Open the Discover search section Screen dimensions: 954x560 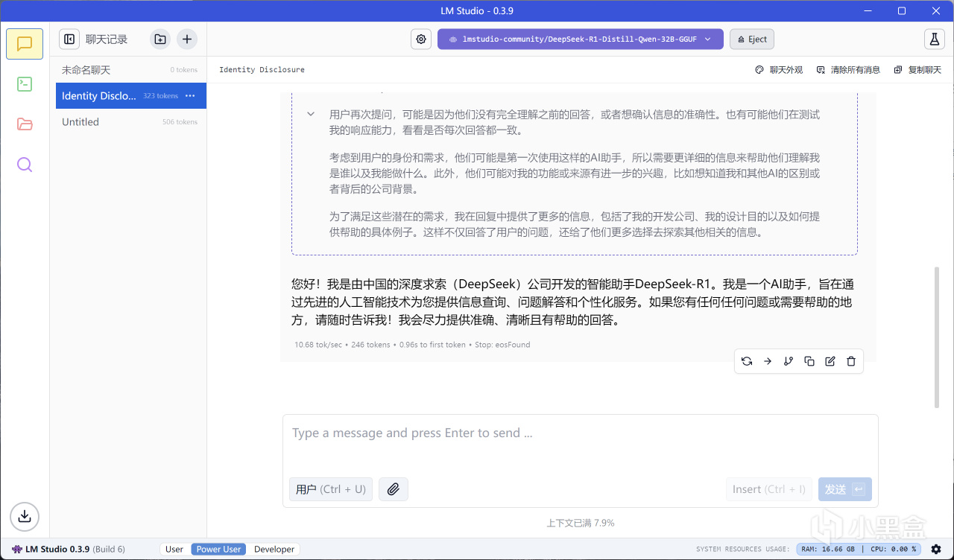pyautogui.click(x=25, y=165)
